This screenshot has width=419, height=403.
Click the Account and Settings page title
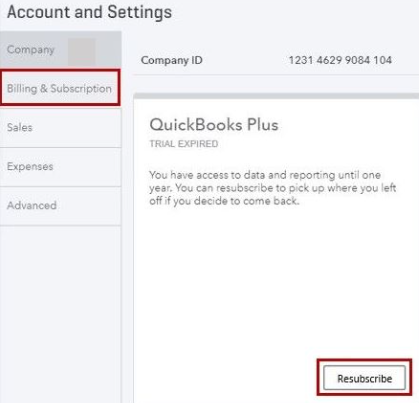(89, 12)
